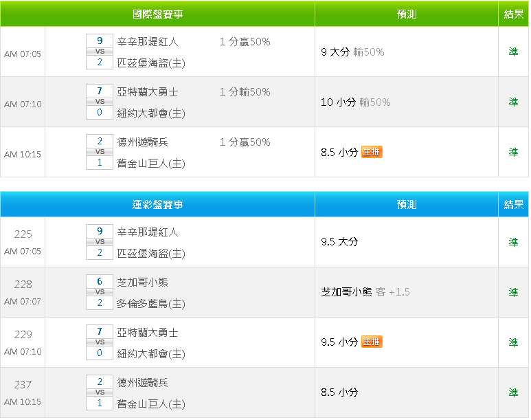This screenshot has width=531, height=420.
Task: Click the 結果 header in the 國際盤 table
Action: click(x=513, y=14)
